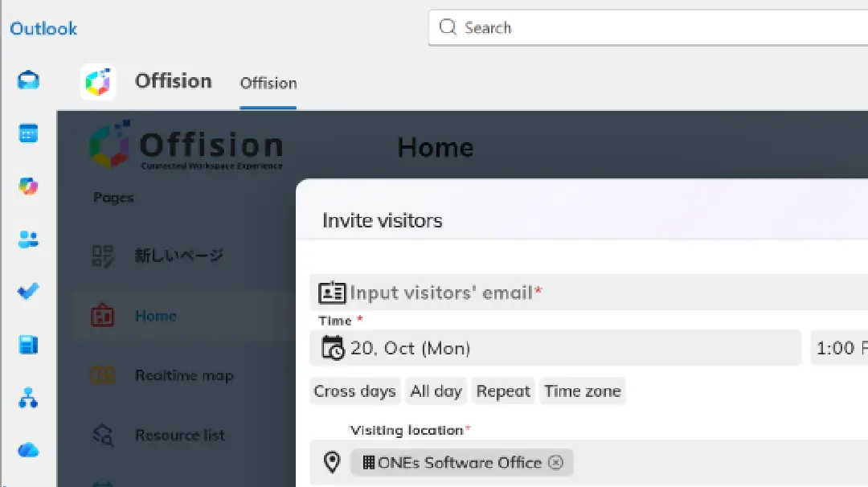Open the Time zone selector
868x487 pixels.
pos(582,391)
